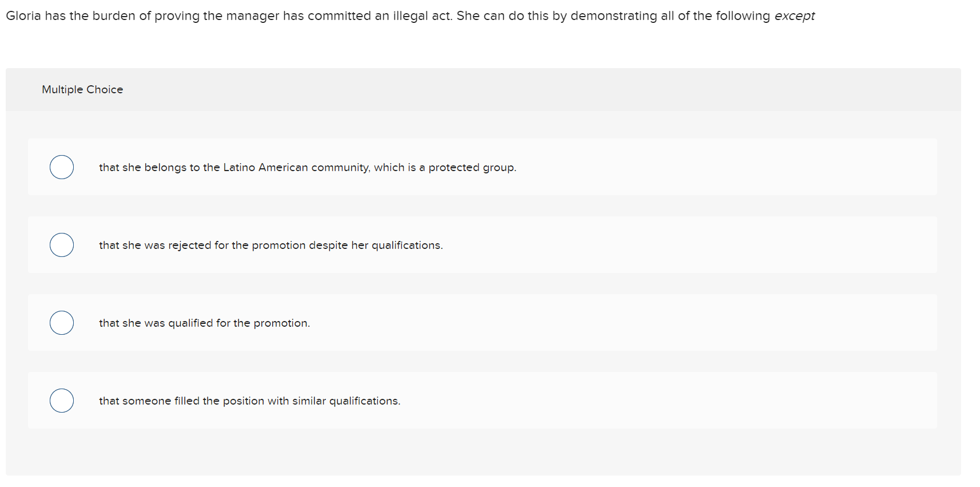
Task: Select the radio button for similar qualifications option
Action: 61,401
